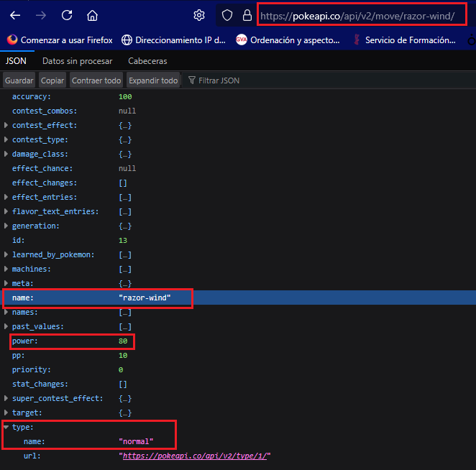This screenshot has width=476, height=470.
Task: Expand the damage_class node
Action: point(6,154)
